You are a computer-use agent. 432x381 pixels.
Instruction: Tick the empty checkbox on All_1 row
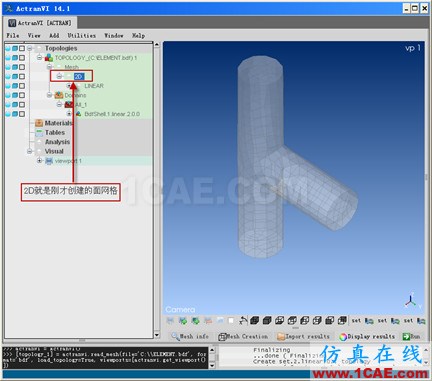pyautogui.click(x=22, y=104)
